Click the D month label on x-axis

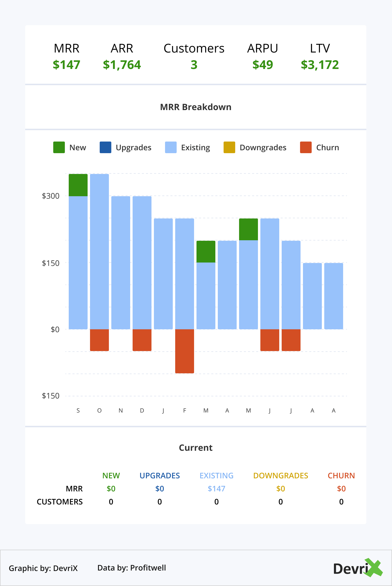[142, 410]
